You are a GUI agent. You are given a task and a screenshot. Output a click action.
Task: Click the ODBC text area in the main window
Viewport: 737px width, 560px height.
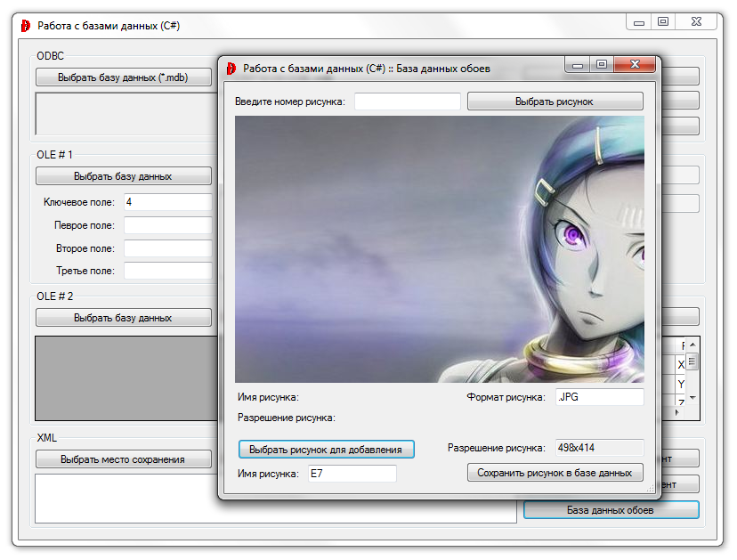126,114
